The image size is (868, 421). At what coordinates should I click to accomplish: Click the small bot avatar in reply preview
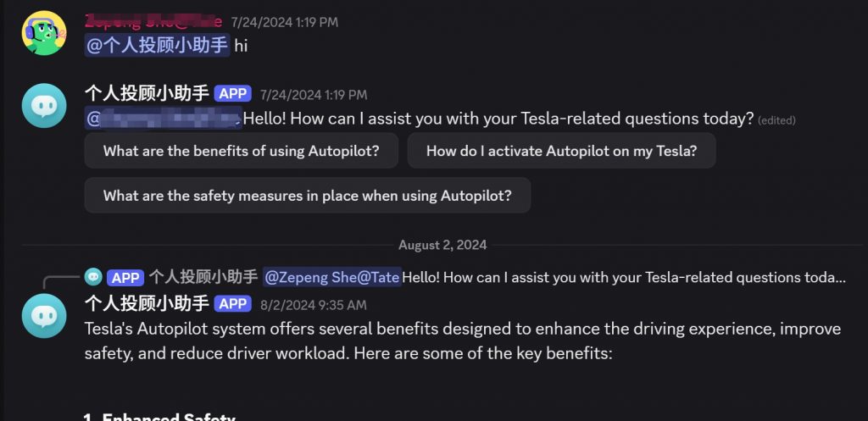coord(93,277)
